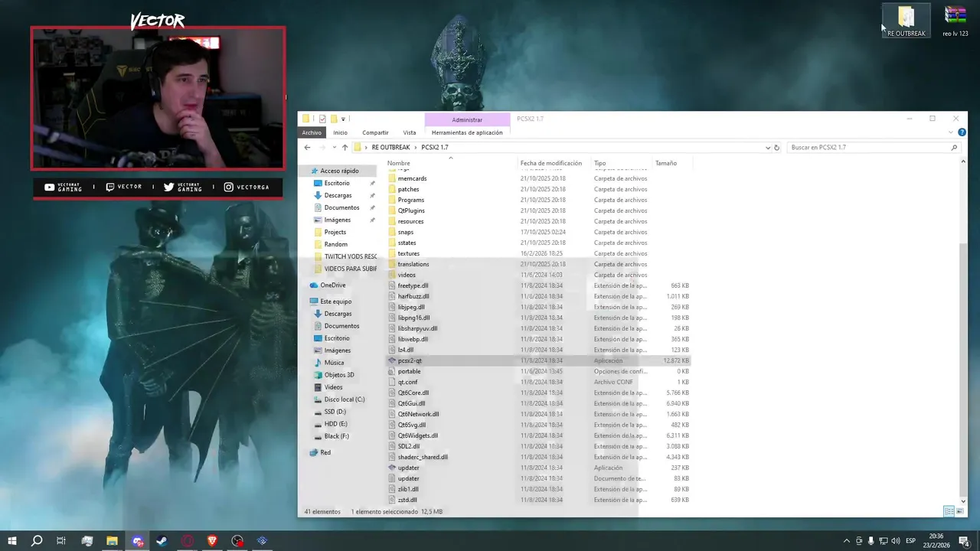
Task: Open Red network in navigation pane
Action: (x=325, y=452)
